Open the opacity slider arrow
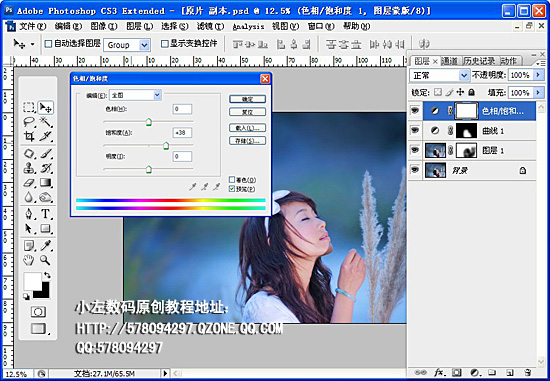The image size is (550, 381). [538, 75]
